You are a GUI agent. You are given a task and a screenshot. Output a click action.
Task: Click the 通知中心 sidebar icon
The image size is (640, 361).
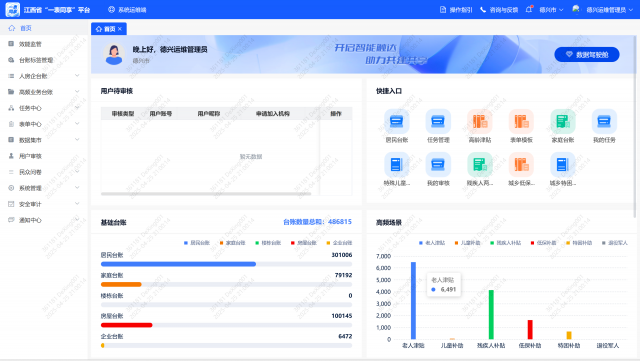(x=11, y=220)
